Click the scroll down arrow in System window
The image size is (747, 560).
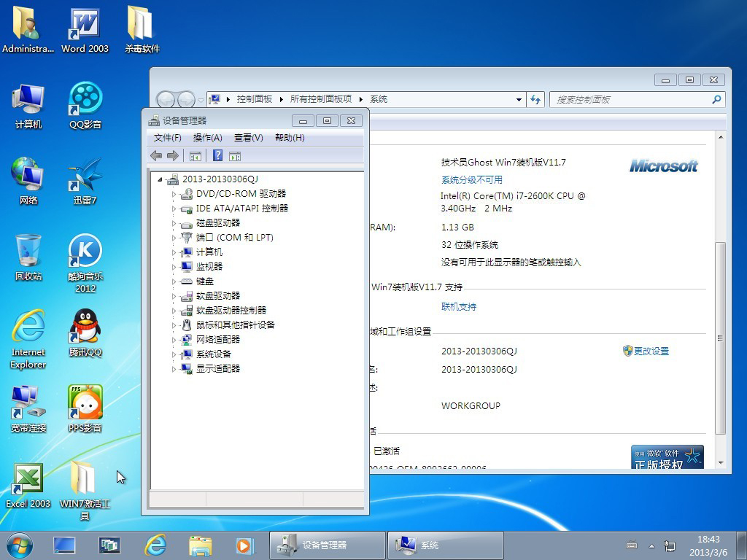tap(720, 462)
